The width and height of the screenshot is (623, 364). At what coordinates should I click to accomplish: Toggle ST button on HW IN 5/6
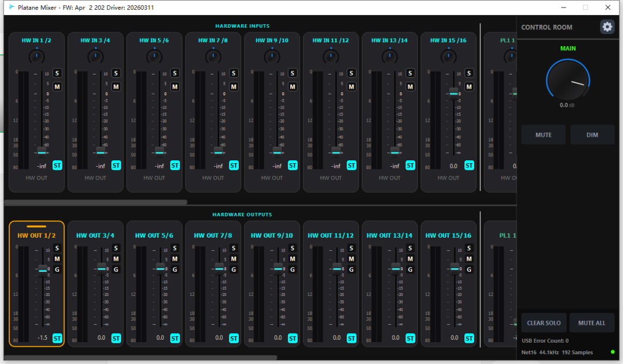(x=175, y=166)
